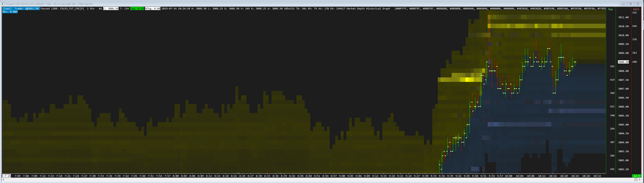Click the highlighted date label on time axis
Image resolution: width=644 pixels, height=183 pixels.
[6, 176]
